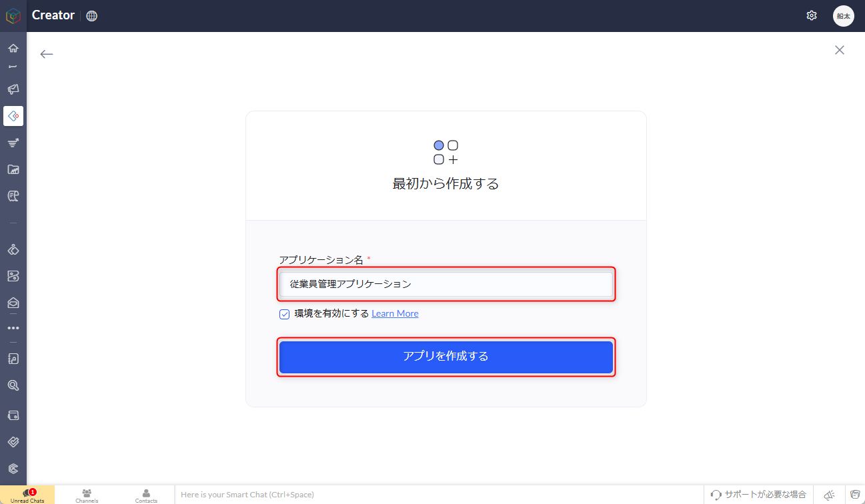The width and height of the screenshot is (865, 504).
Task: Open the Unread Chats tab
Action: [27, 495]
